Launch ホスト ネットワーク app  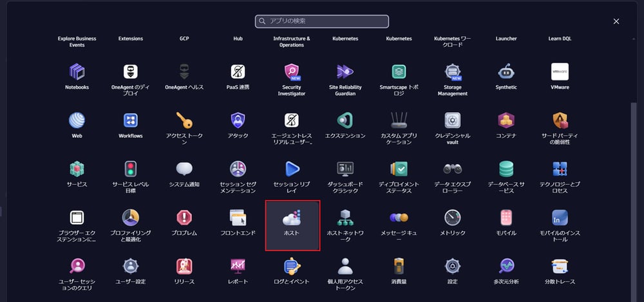(345, 224)
